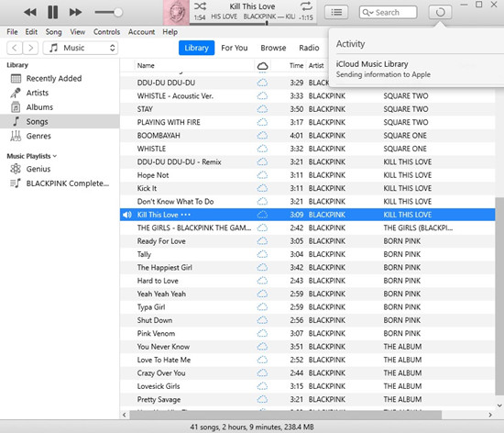This screenshot has width=504, height=433.
Task: Open the more options dots on Kill This Love
Action: [x=186, y=215]
